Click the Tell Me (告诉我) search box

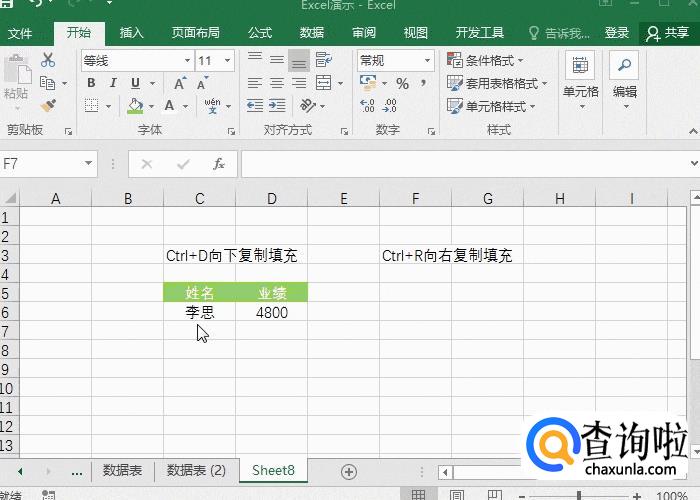[x=559, y=33]
